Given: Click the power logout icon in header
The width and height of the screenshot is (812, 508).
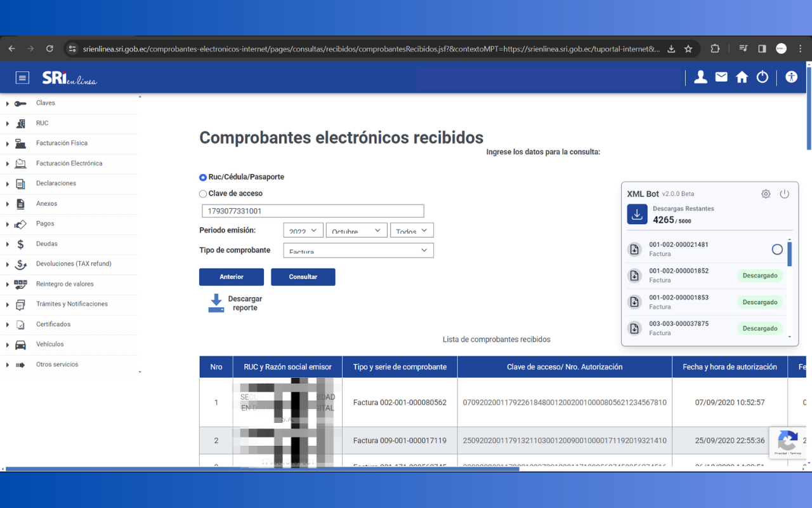Looking at the screenshot, I should 763,77.
